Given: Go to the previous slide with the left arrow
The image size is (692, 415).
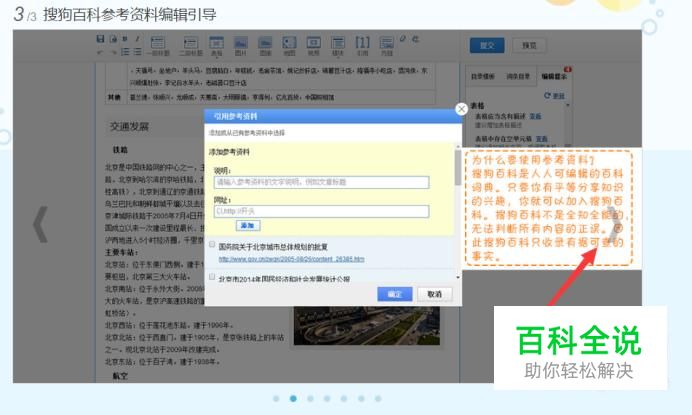Looking at the screenshot, I should click(41, 225).
